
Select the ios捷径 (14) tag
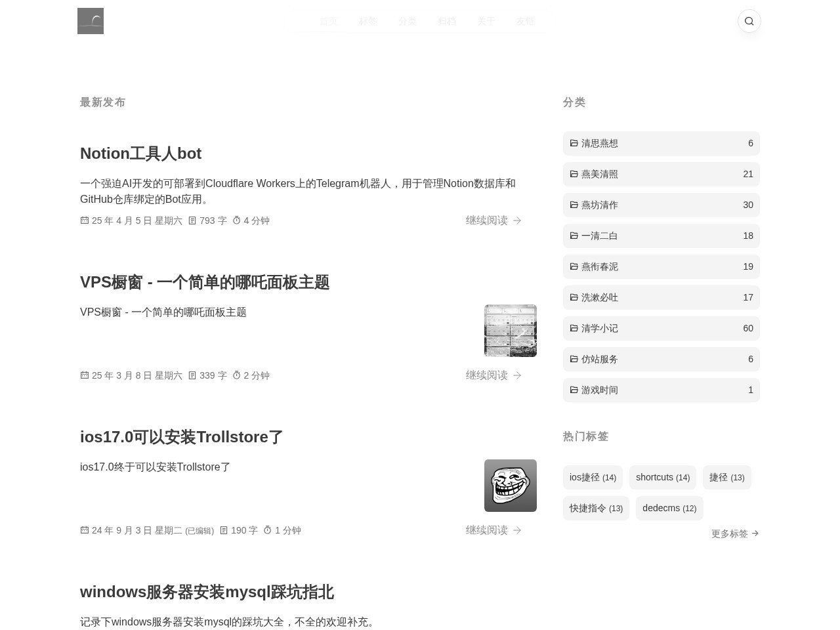tap(593, 478)
